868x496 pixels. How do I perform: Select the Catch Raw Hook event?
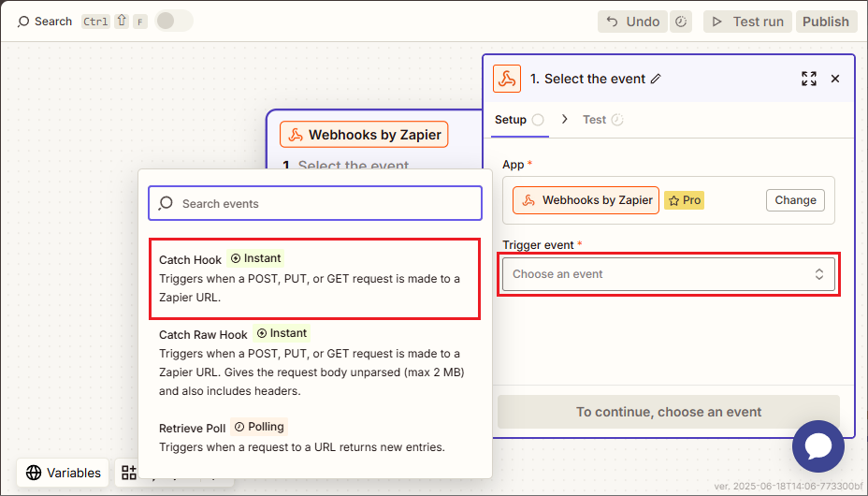[314, 361]
